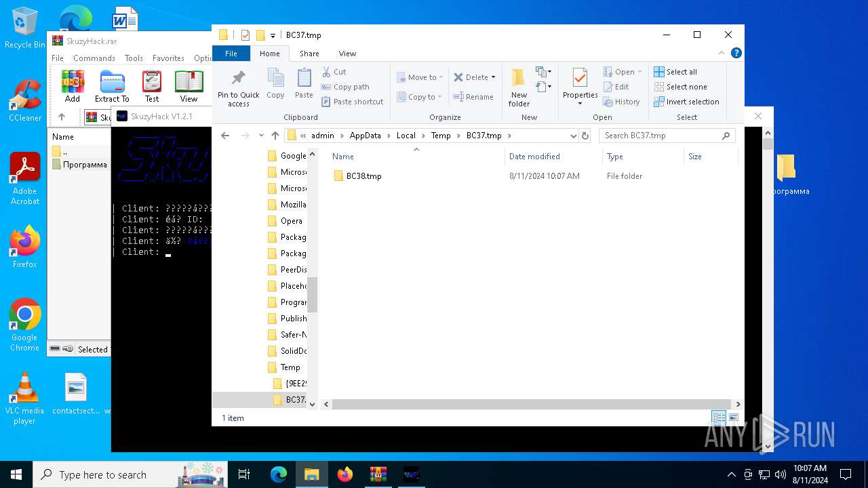Create a New folder
Viewport: 868px width, 488px height.
[519, 87]
